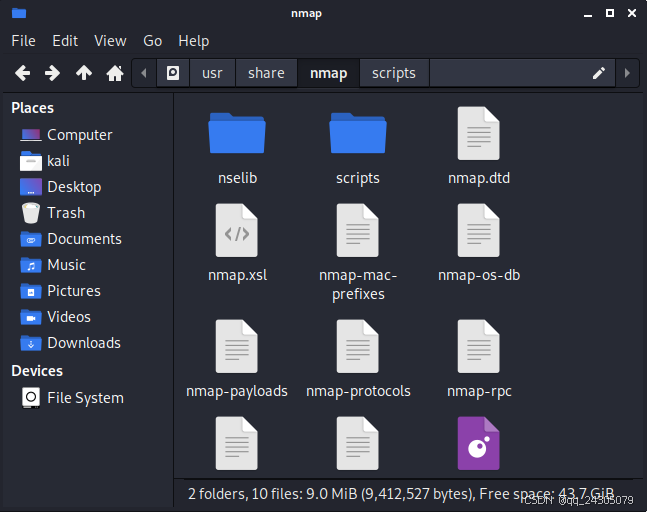Click the Downloads folder icon in sidebar
Image resolution: width=647 pixels, height=512 pixels.
31,343
